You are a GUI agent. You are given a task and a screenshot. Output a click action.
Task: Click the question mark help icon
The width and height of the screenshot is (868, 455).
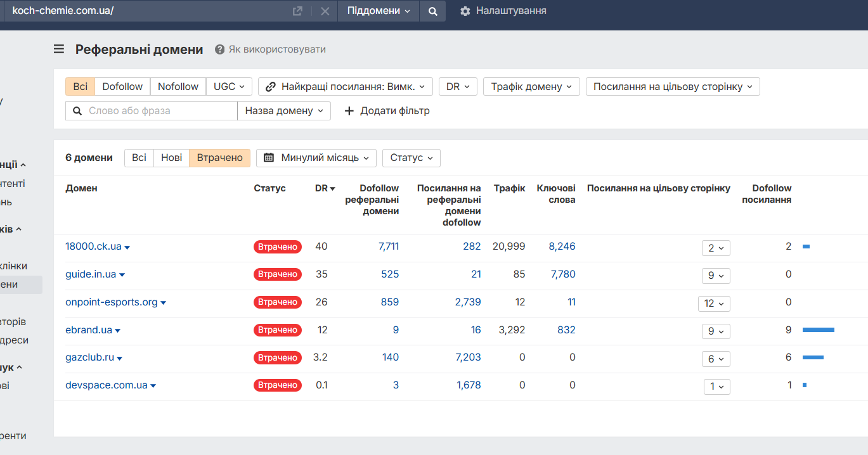tap(220, 49)
